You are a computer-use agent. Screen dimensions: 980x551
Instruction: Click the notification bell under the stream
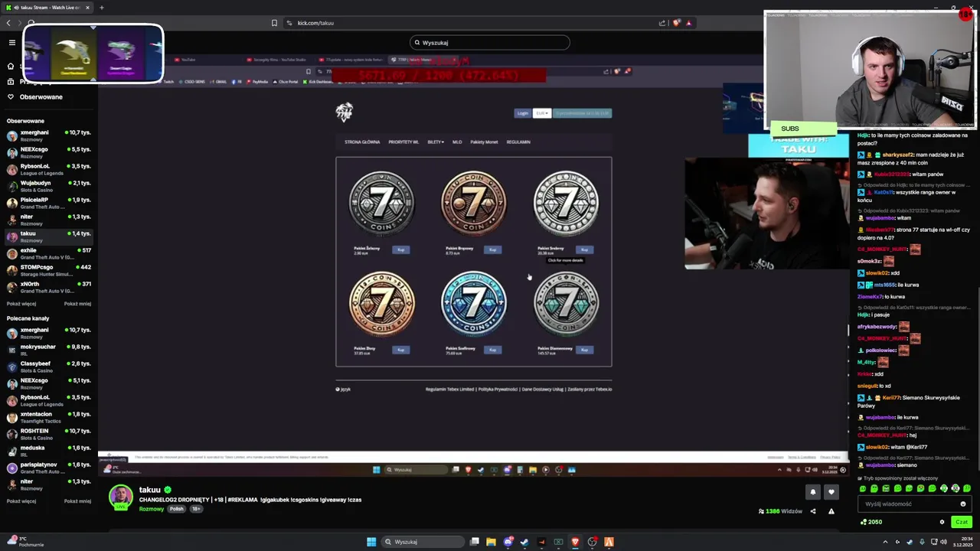(813, 492)
